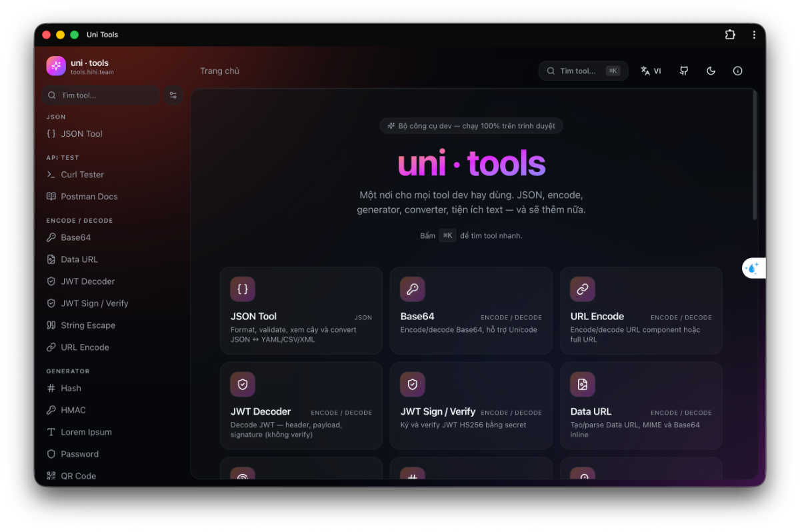The image size is (800, 532).
Task: Open the Base64 card title
Action: tap(417, 317)
